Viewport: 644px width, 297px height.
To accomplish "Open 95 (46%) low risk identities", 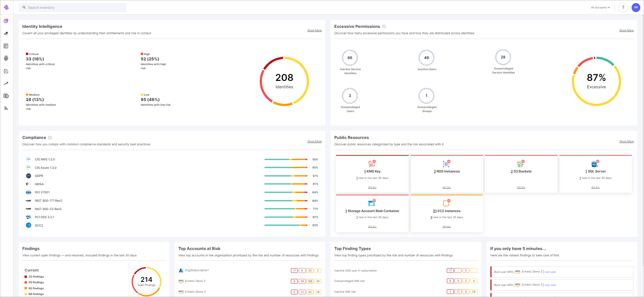I will point(150,100).
